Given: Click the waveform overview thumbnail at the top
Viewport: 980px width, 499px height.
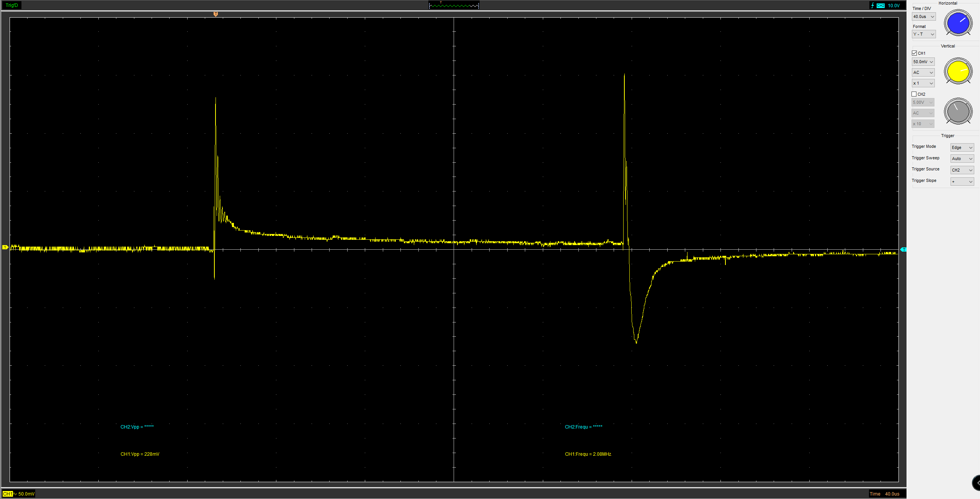Looking at the screenshot, I should point(454,5).
